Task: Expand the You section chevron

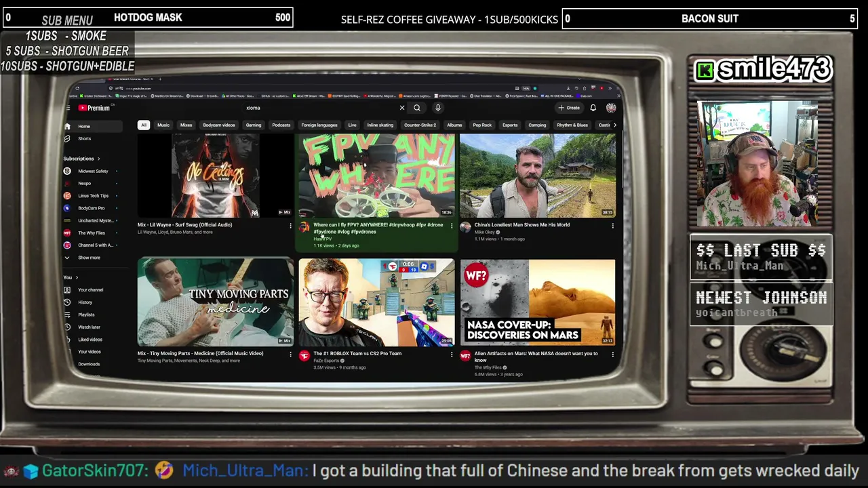Action: pyautogui.click(x=77, y=277)
